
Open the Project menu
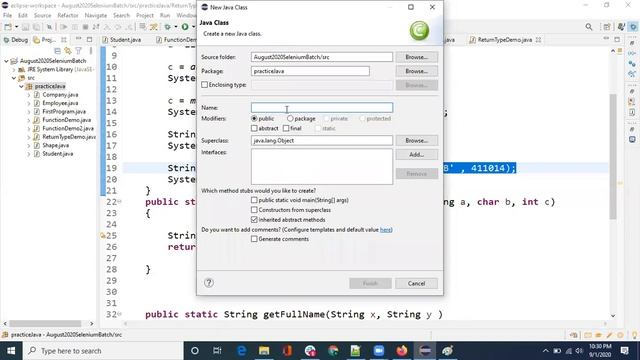144,15
